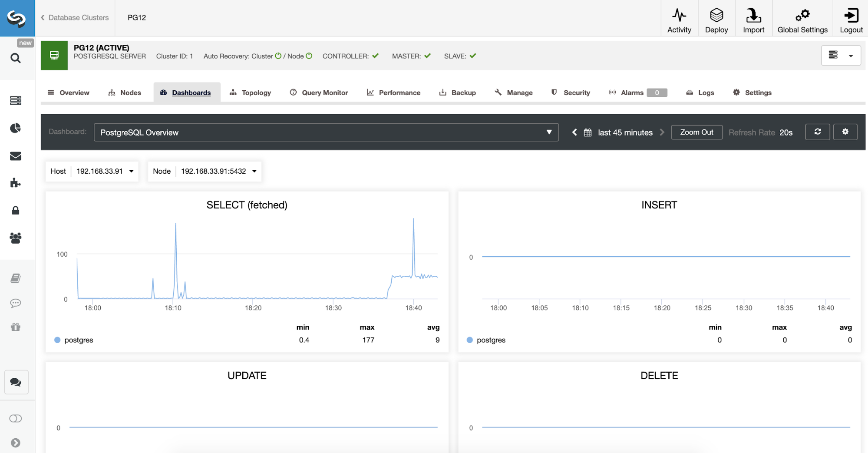Open the Import cluster option
868x453 pixels.
pos(753,20)
